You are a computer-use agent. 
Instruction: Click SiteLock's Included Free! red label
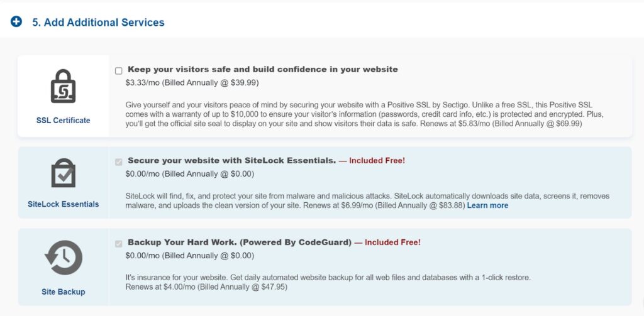tap(372, 160)
